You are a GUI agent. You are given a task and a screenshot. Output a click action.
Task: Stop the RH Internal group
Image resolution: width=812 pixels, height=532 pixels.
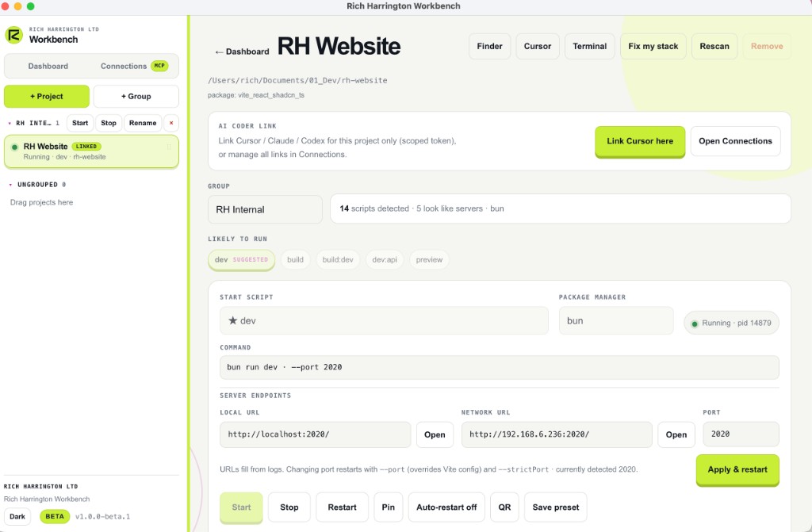tap(109, 123)
